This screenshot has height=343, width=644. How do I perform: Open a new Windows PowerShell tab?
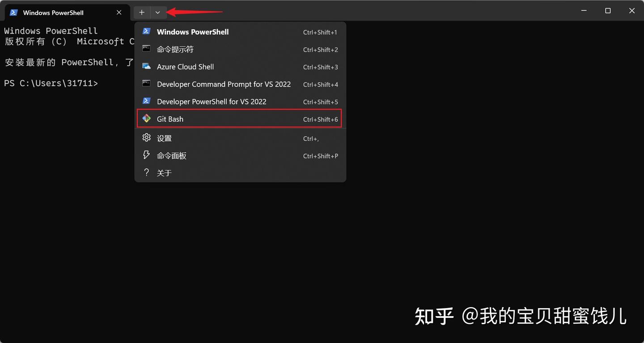(x=193, y=32)
